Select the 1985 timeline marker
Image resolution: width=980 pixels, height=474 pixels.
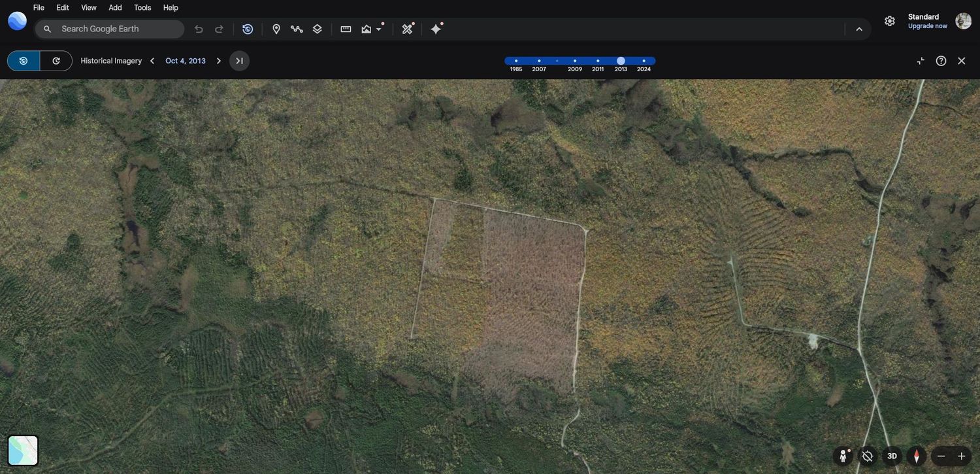click(x=516, y=61)
